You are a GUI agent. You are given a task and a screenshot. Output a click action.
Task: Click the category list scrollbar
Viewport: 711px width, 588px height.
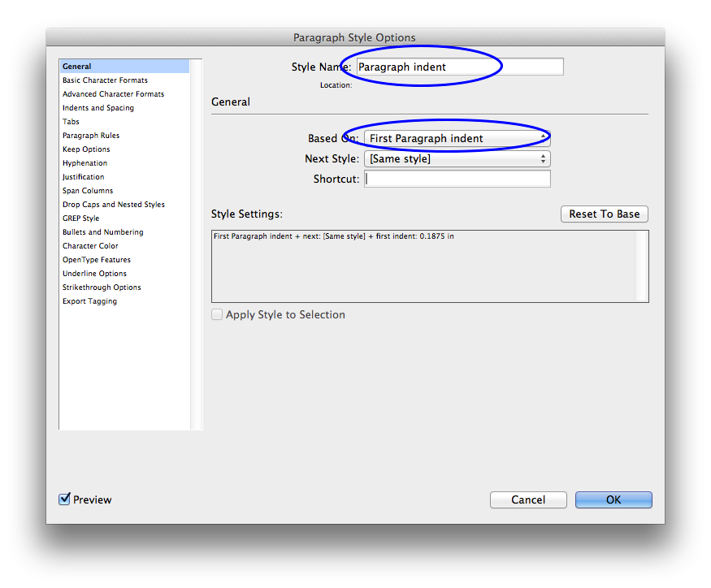point(196,244)
